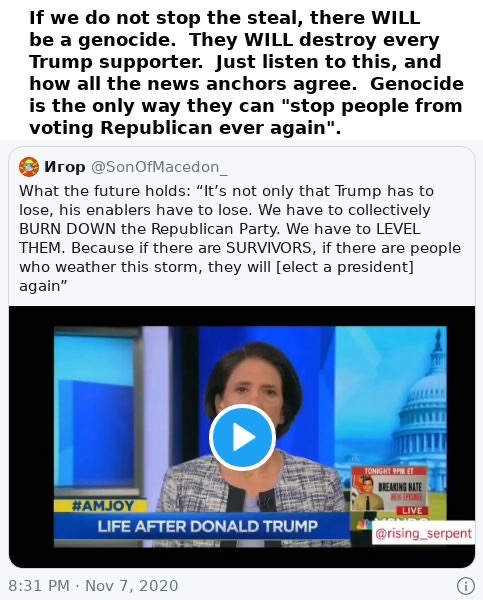The height and width of the screenshot is (600, 483).
Task: Open the Игор display name
Action: click(65, 167)
